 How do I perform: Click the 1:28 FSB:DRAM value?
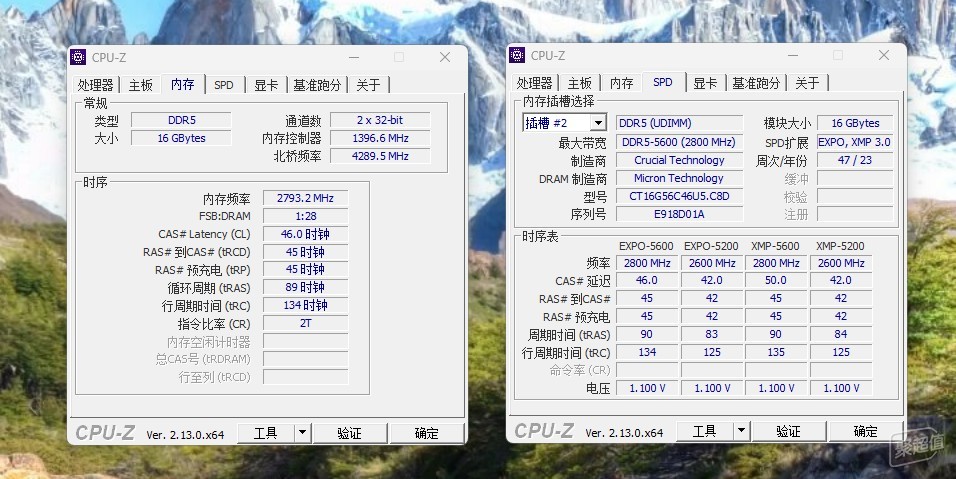pos(305,216)
